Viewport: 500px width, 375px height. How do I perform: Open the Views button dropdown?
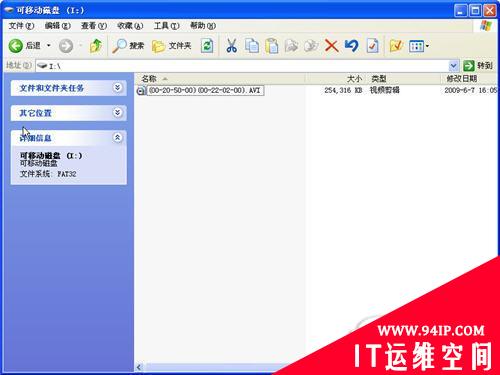pos(419,46)
